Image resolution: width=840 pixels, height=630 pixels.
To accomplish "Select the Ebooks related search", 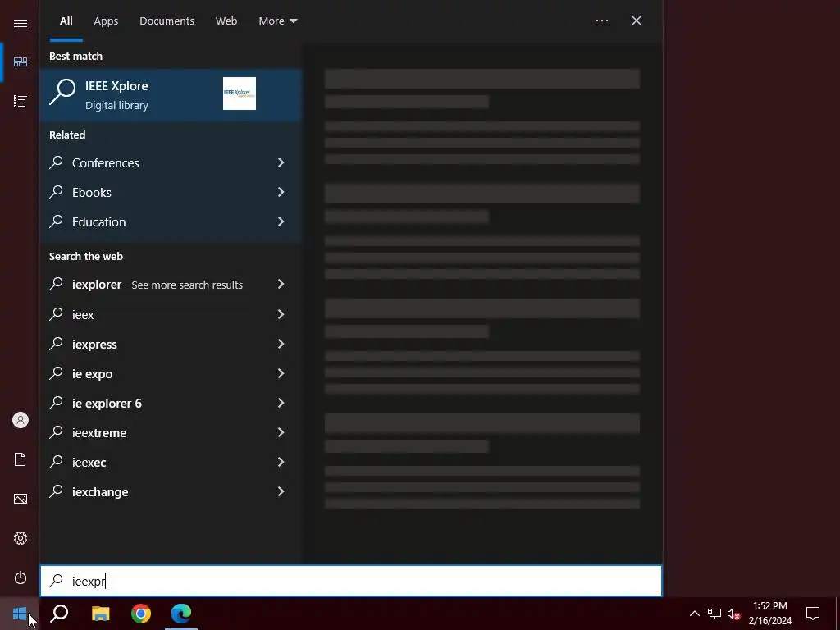I will point(171,192).
